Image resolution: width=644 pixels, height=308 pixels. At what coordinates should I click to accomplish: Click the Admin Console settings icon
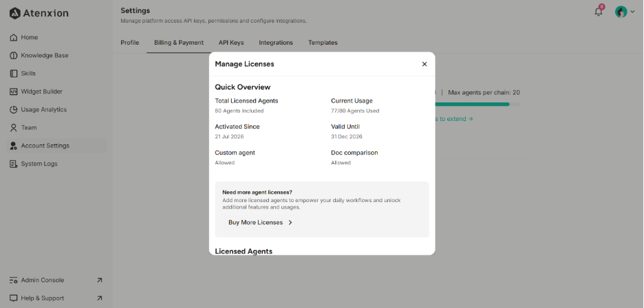pos(13,280)
